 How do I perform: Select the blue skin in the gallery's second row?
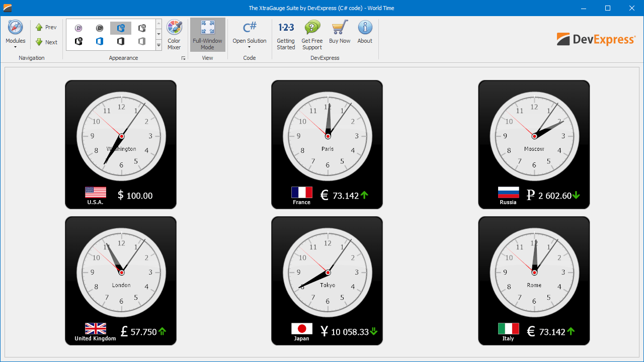100,42
